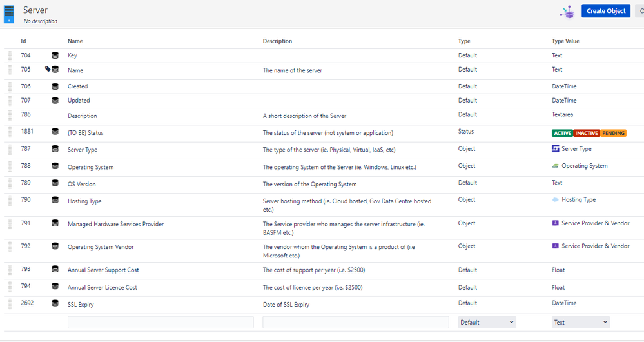
Task: Click the blue Server object type icon
Action: 9,14
